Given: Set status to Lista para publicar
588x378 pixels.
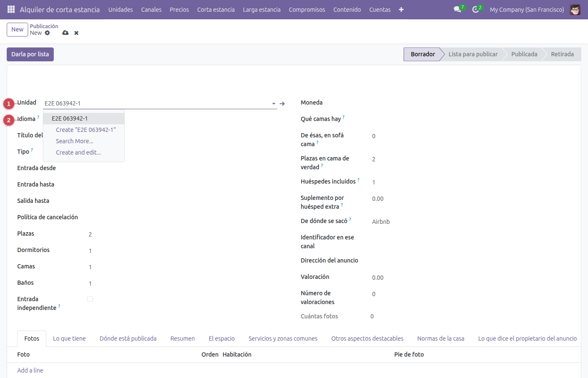Looking at the screenshot, I should pos(473,54).
